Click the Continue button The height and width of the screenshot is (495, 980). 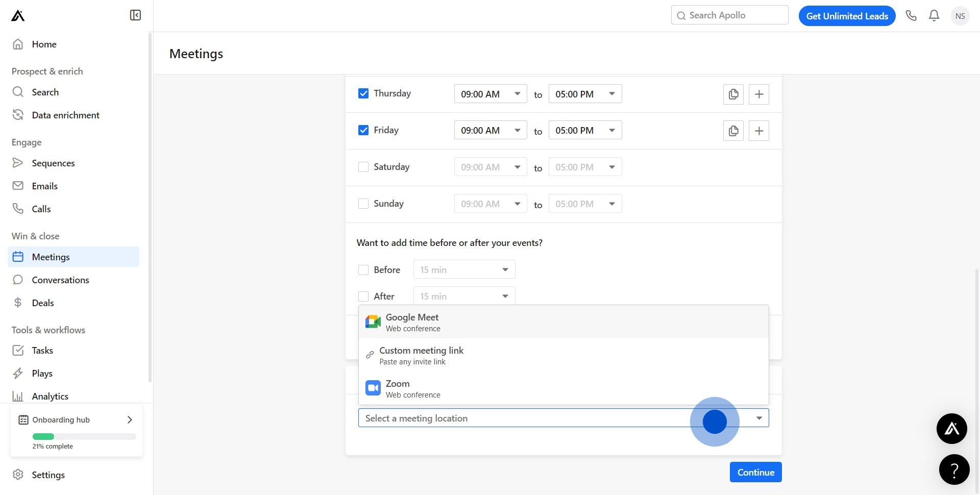(755, 473)
